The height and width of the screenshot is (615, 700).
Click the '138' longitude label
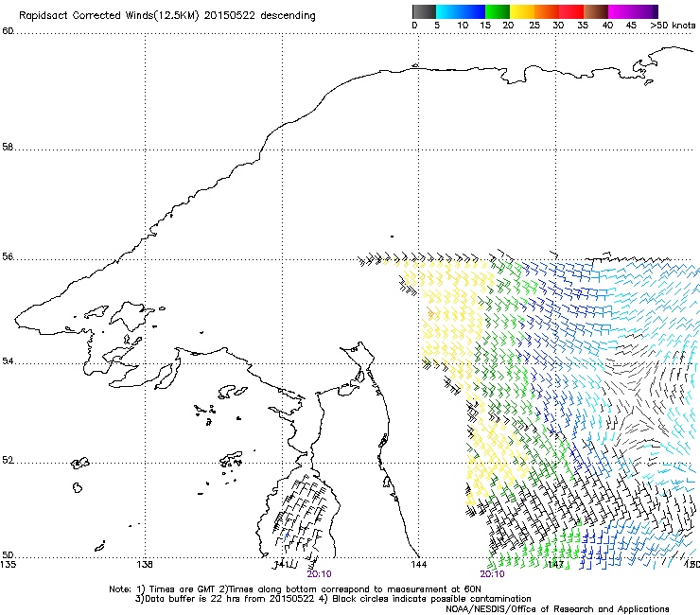(145, 565)
